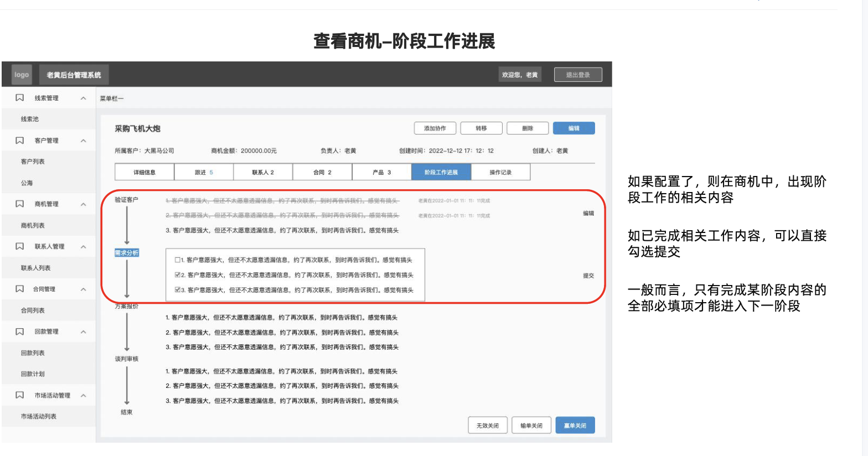This screenshot has height=456, width=868.
Task: Open 商机列表 in the sidebar
Action: (33, 225)
